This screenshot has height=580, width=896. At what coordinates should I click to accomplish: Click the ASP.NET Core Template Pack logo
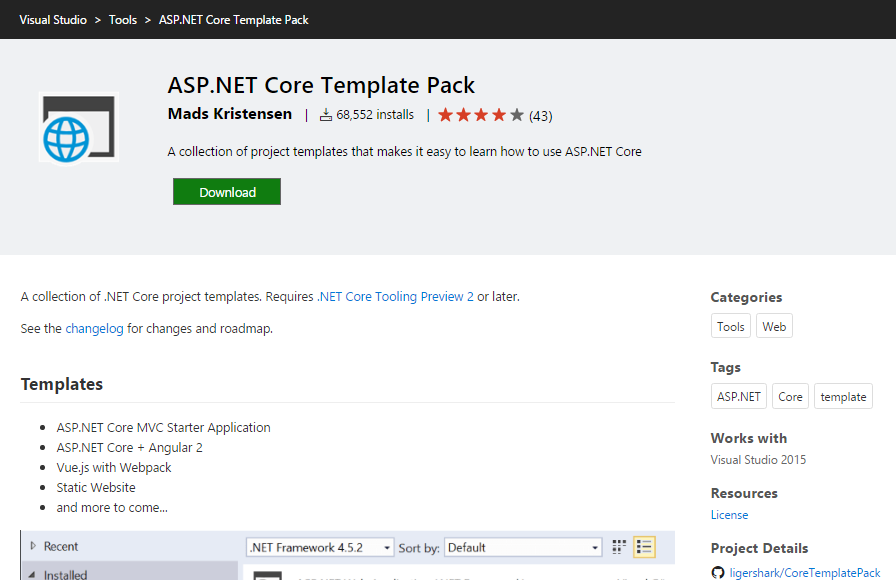point(78,127)
